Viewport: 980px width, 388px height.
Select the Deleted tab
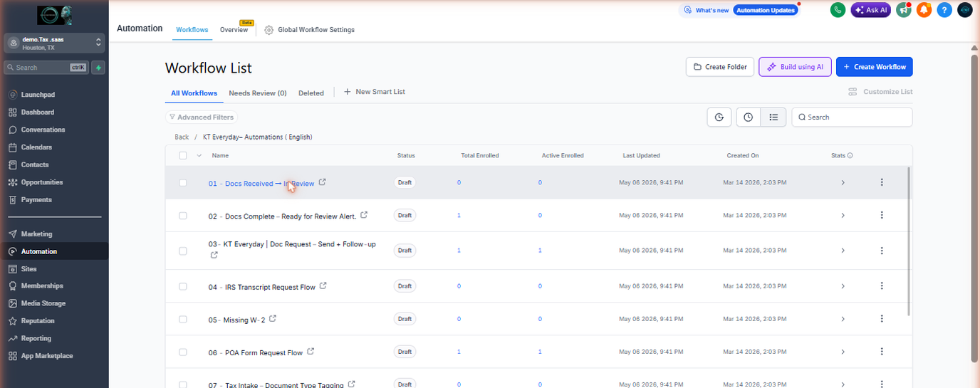(x=311, y=93)
